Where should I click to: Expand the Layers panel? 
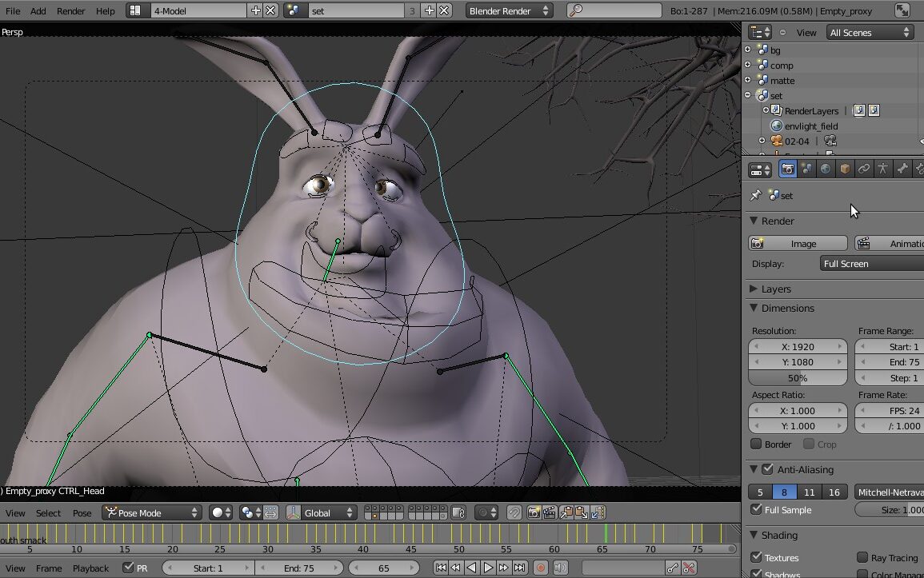(x=753, y=289)
